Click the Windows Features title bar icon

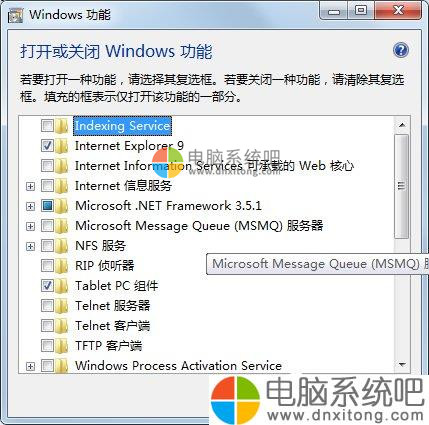(15, 15)
